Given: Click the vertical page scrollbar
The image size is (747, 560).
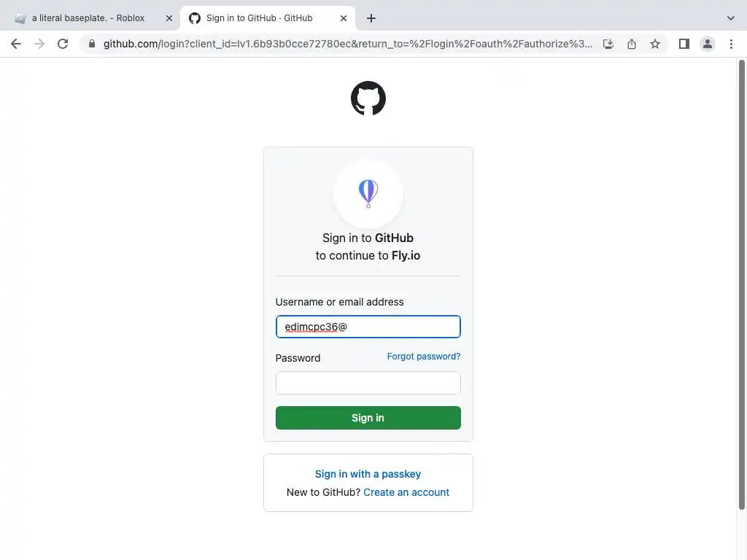Looking at the screenshot, I should (742, 284).
